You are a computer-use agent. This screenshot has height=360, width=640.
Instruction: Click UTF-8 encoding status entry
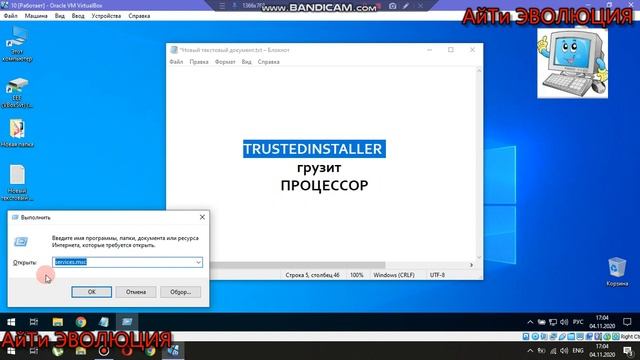(437, 275)
